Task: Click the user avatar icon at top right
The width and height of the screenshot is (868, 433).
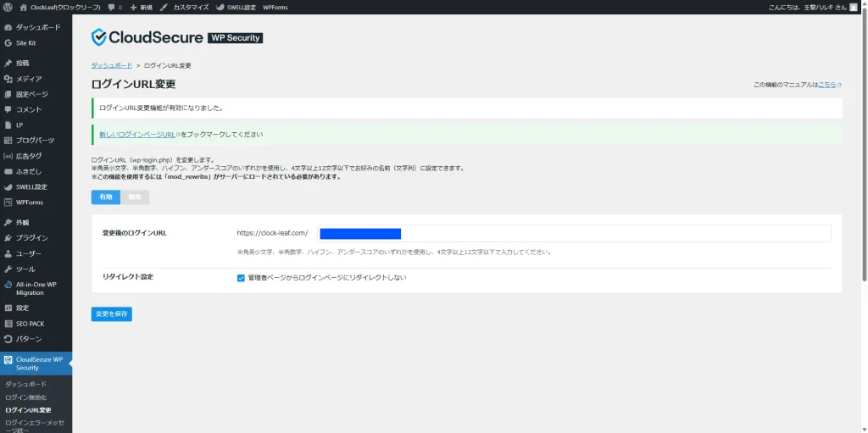Action: [854, 7]
